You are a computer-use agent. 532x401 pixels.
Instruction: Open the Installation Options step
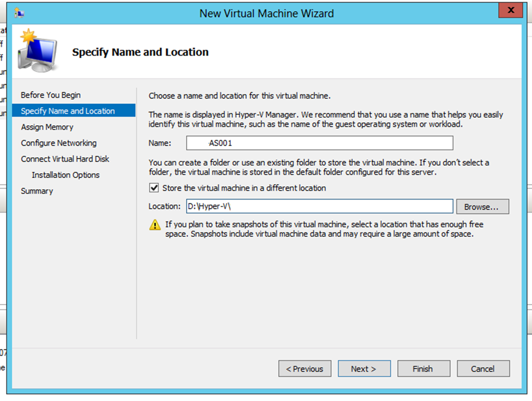pos(66,175)
